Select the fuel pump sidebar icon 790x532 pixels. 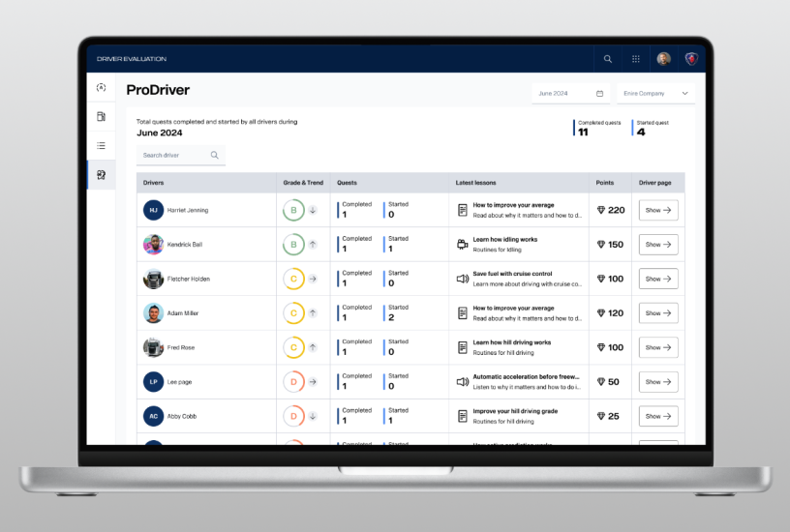pyautogui.click(x=101, y=116)
